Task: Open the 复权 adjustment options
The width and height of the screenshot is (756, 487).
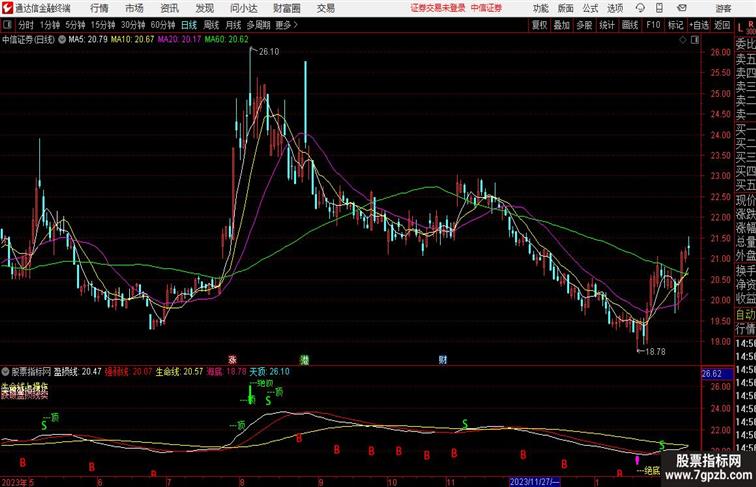Action: 539,25
